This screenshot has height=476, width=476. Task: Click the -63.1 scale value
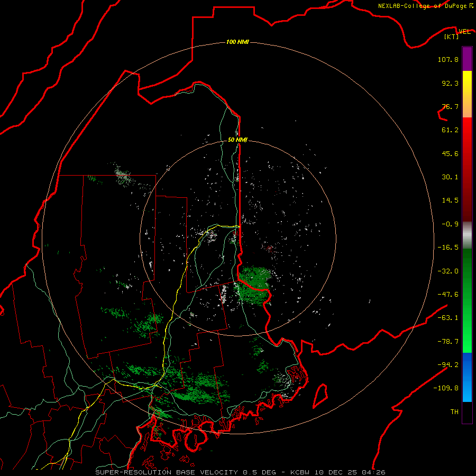click(x=448, y=318)
